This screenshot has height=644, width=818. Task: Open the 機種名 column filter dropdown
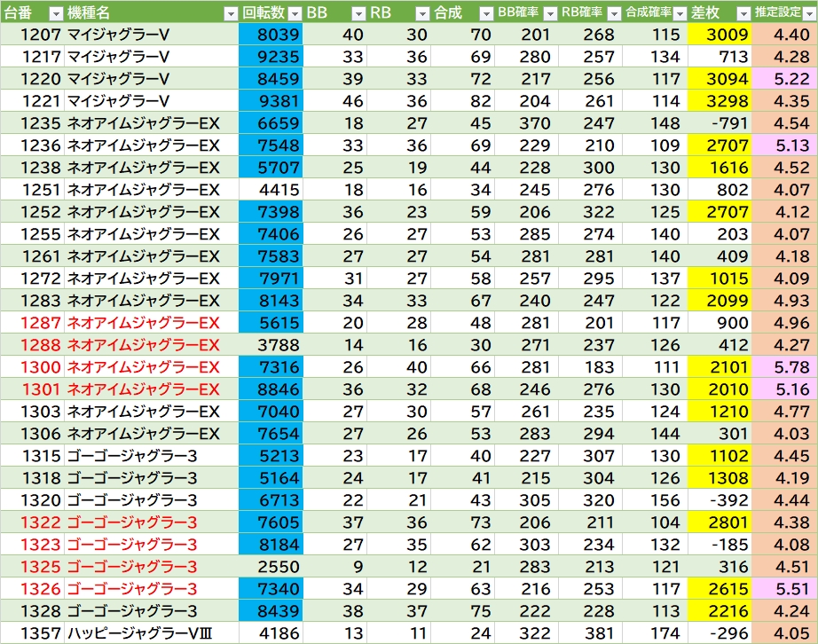coord(230,12)
